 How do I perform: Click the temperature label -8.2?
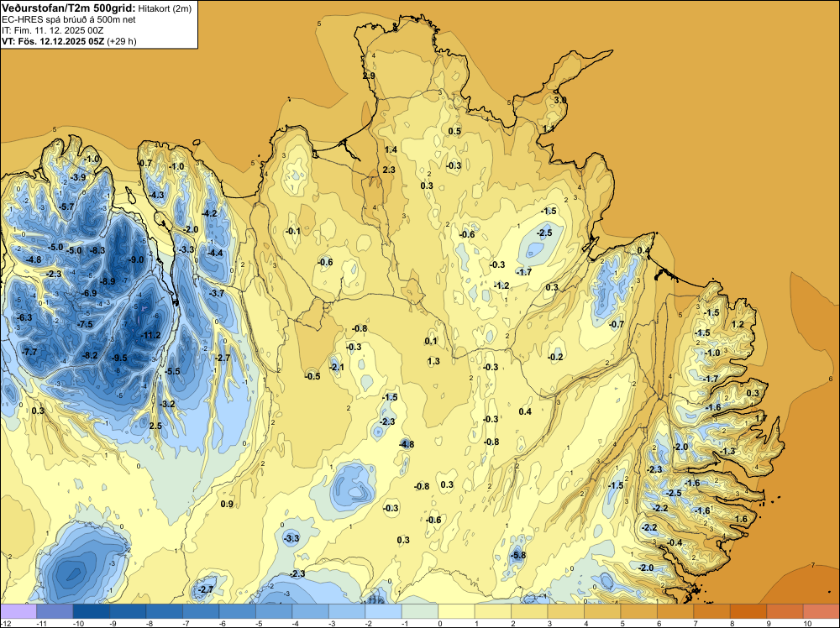90,355
